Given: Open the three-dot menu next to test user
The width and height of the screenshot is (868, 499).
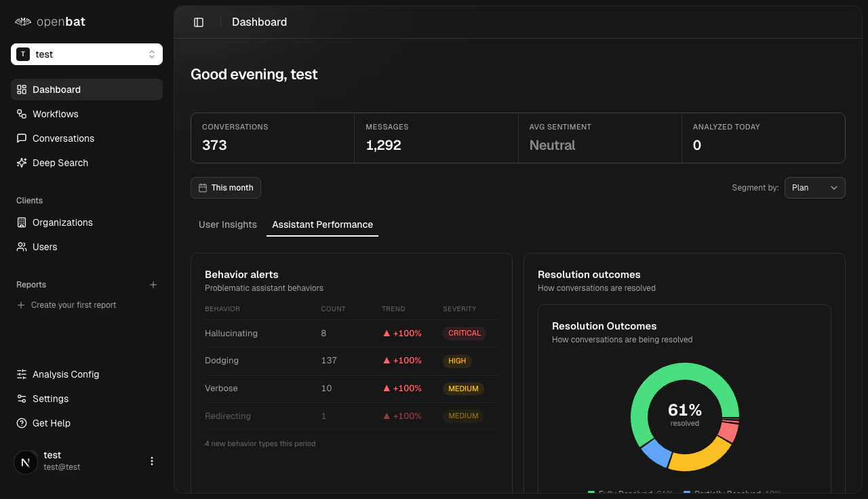Looking at the screenshot, I should pyautogui.click(x=151, y=460).
